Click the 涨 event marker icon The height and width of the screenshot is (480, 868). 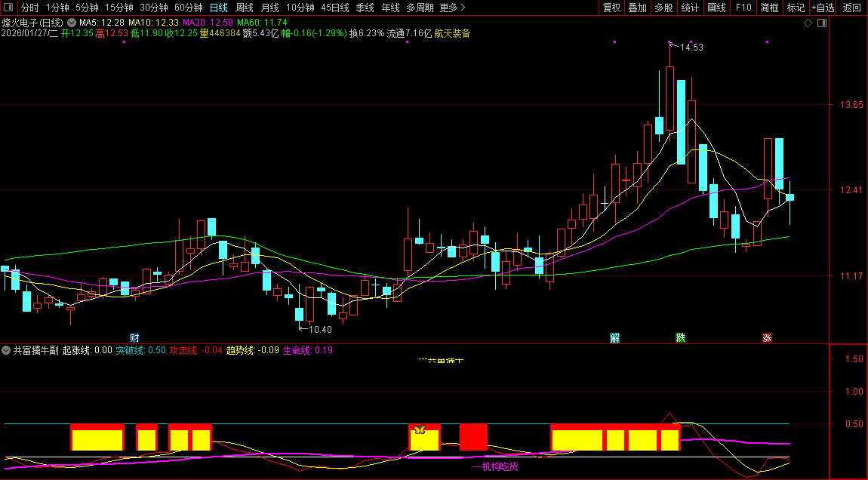click(x=767, y=337)
